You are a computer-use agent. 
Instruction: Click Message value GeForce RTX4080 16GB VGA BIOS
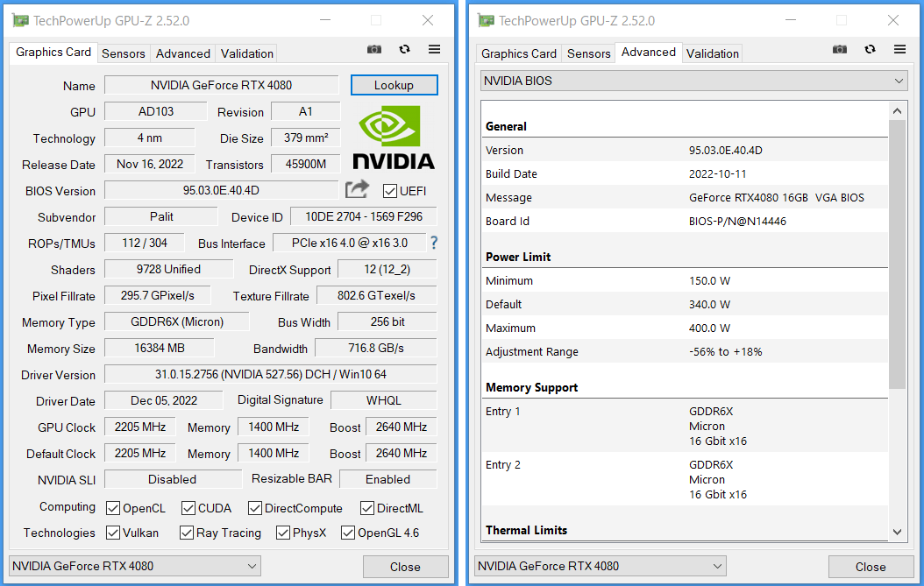pos(777,198)
